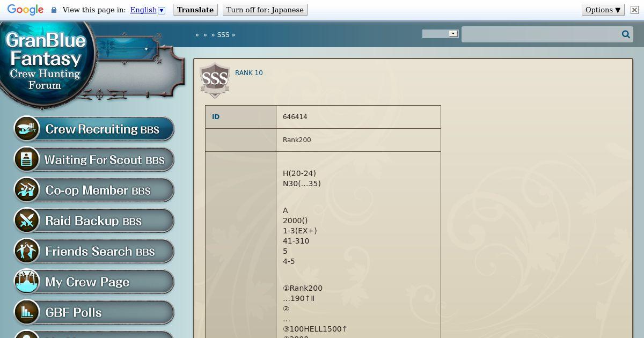
Task: Focus the forum search input field
Action: pyautogui.click(x=540, y=34)
